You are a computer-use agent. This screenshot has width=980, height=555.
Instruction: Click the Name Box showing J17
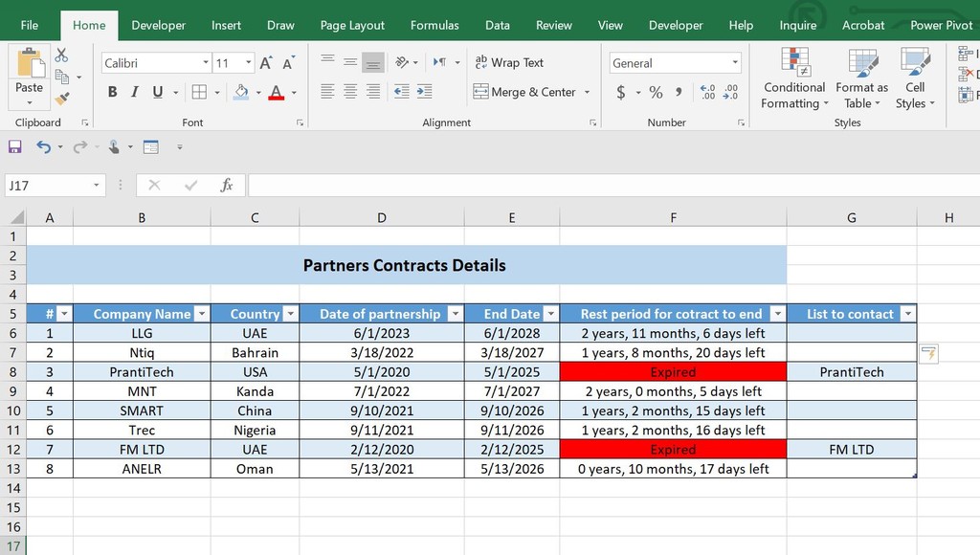pyautogui.click(x=46, y=186)
